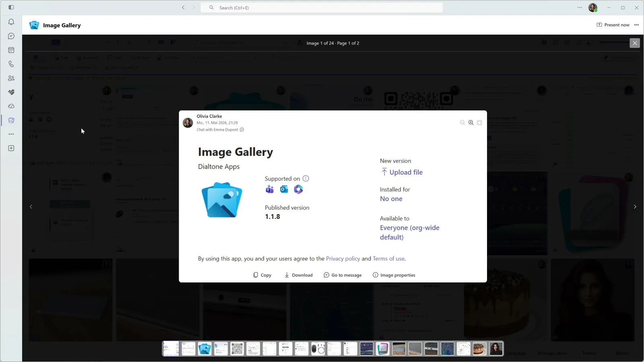Click the Zoom in magnifier on image card
644x362 pixels.
coord(471,123)
